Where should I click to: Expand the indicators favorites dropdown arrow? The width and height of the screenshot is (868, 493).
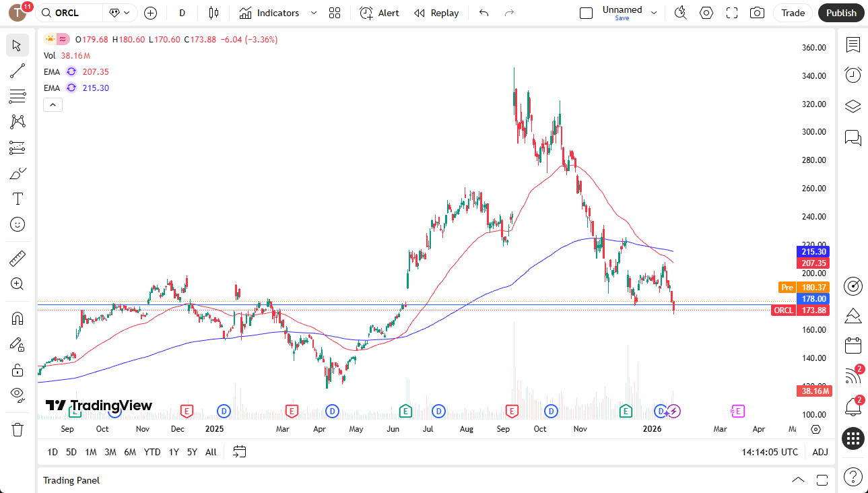(x=314, y=13)
